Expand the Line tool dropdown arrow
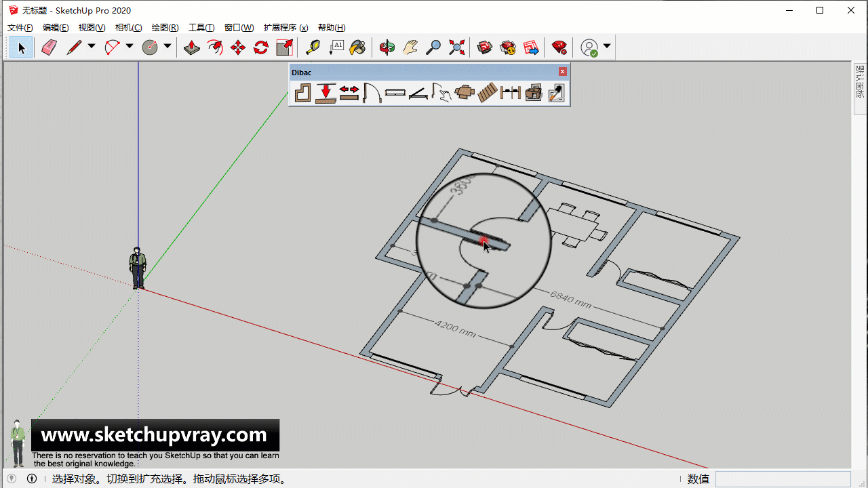Screen dimensions: 868x488 coord(92,47)
